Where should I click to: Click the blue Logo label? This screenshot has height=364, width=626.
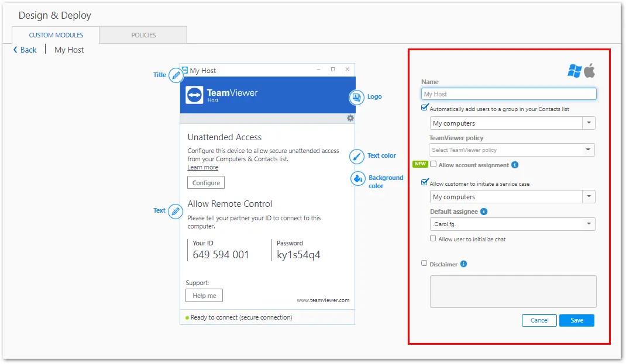click(374, 96)
